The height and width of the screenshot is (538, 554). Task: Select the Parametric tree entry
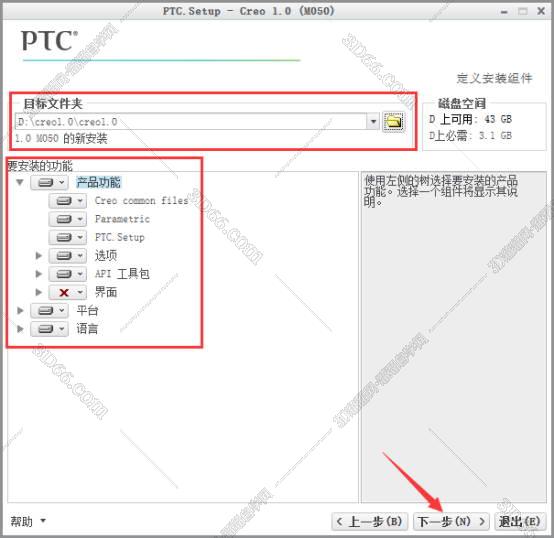122,219
